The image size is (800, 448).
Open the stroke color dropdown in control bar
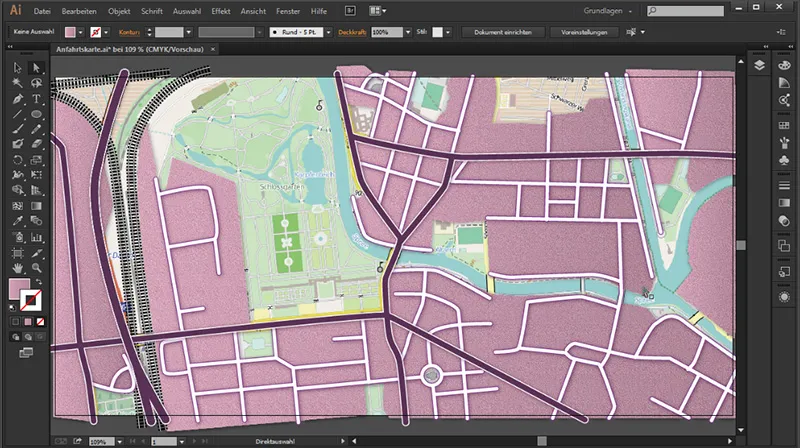(x=106, y=32)
